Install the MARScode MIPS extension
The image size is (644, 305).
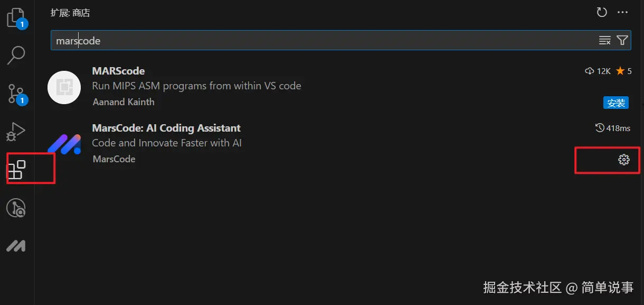click(x=615, y=103)
